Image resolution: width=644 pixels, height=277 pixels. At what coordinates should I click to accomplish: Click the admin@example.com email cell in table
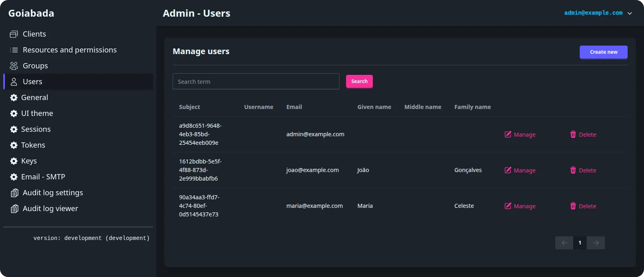click(x=315, y=134)
